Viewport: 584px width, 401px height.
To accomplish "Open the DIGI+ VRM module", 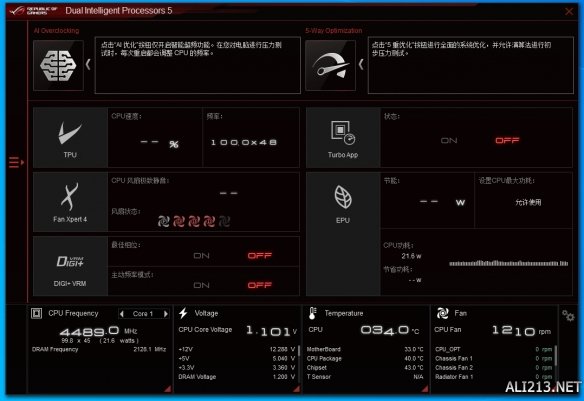I will point(70,266).
